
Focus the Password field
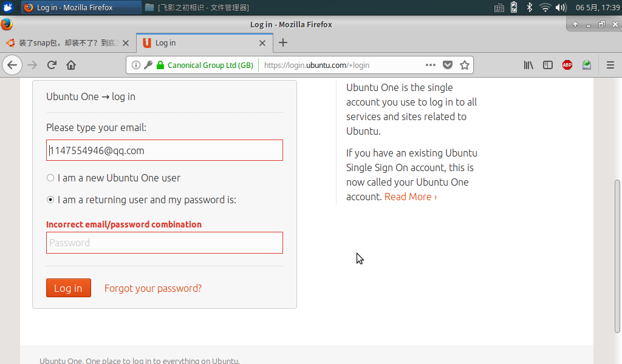[165, 243]
